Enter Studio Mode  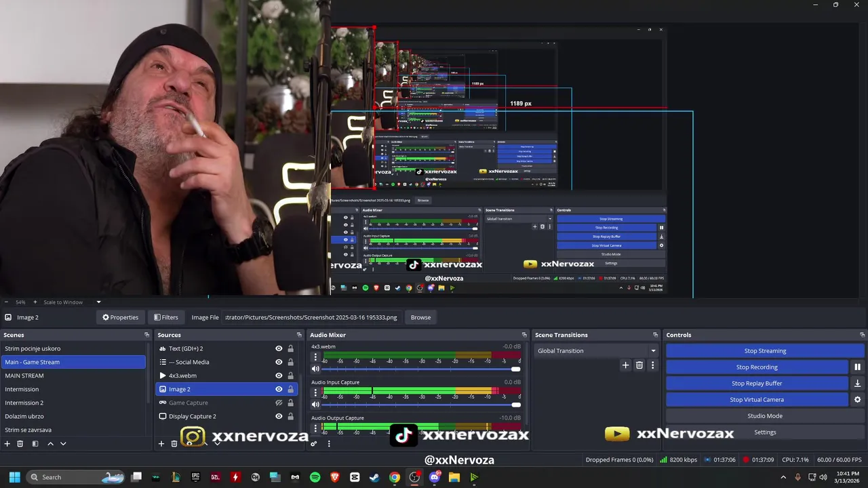[765, 415]
